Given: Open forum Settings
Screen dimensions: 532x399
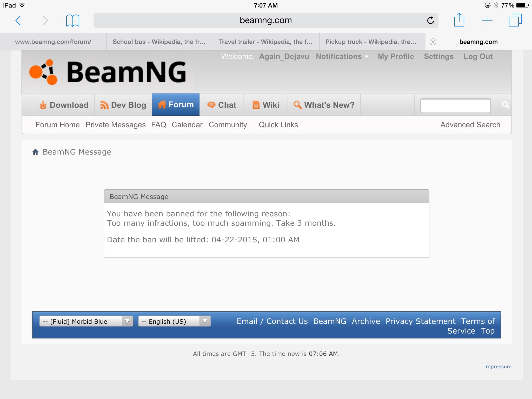Looking at the screenshot, I should coord(438,56).
